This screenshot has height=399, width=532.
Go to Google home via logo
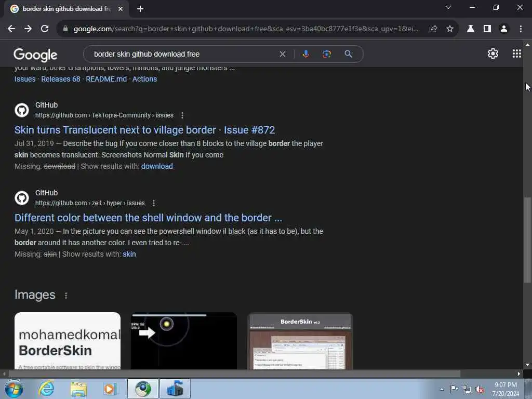(36, 55)
